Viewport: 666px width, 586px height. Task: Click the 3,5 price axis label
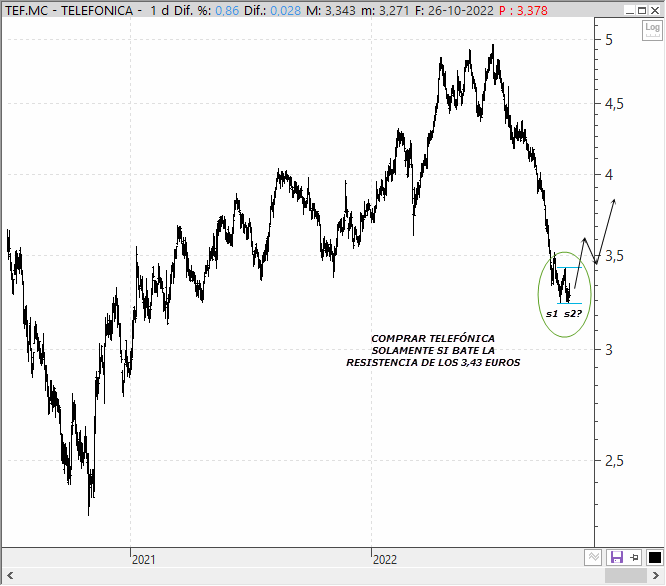[614, 256]
